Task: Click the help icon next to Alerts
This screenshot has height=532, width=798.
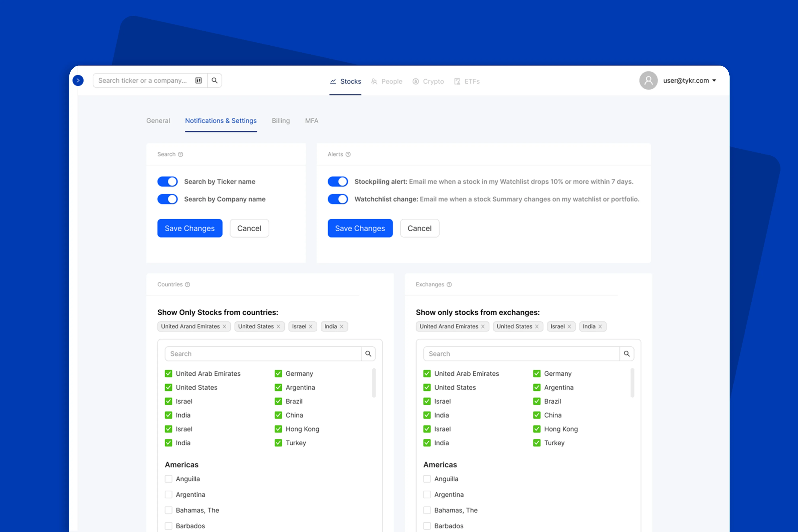Action: click(348, 154)
